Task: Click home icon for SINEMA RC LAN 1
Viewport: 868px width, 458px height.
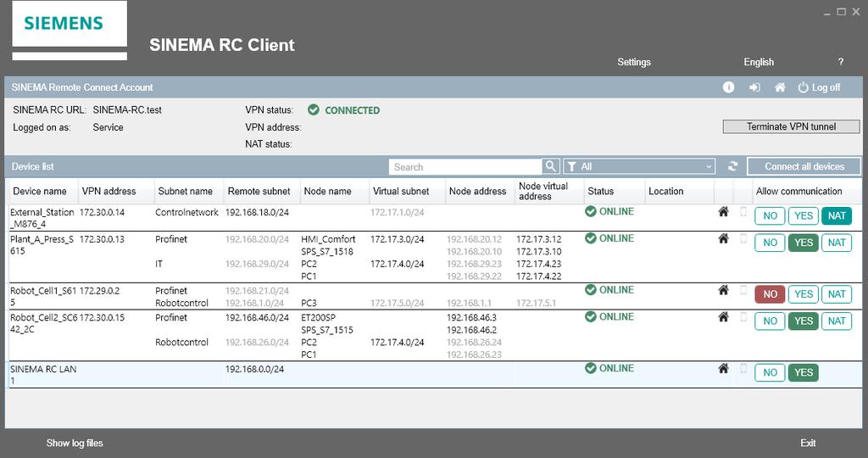Action: [x=723, y=368]
